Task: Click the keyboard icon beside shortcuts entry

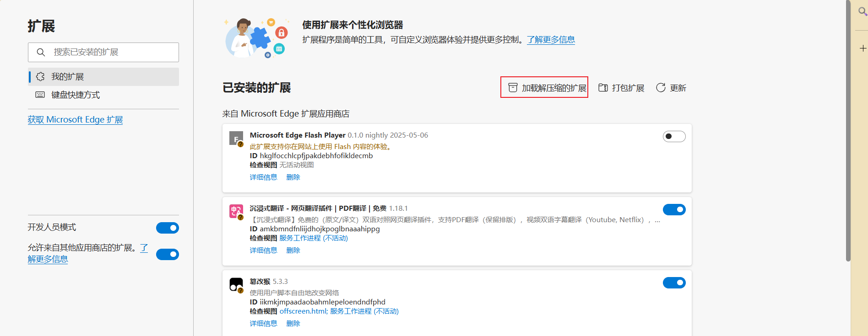Action: point(40,95)
